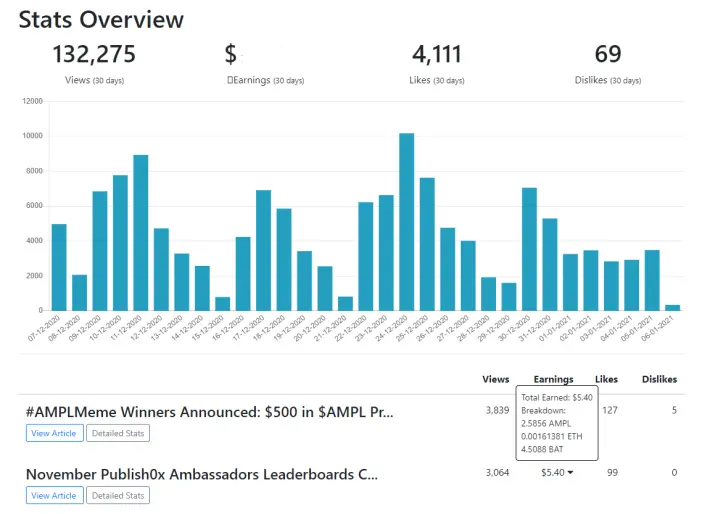
Task: Click the 06-01-2021 x-axis date label
Action: [657, 329]
